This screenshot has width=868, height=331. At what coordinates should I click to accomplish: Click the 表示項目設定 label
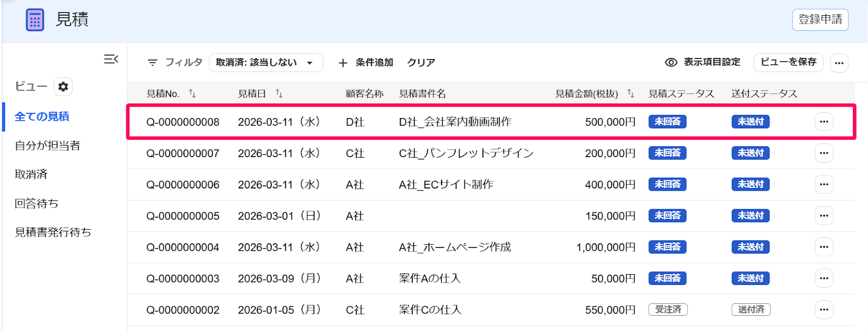tap(712, 62)
